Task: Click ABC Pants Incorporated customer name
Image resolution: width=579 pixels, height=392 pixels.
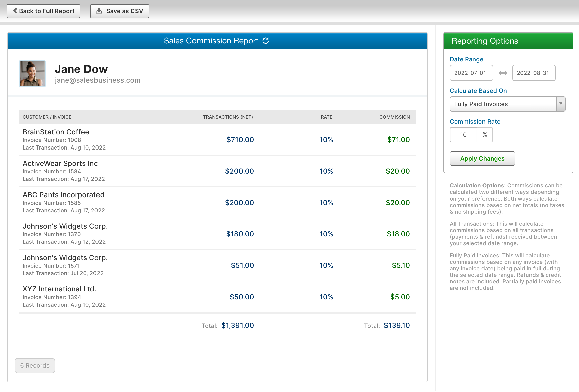Action: pyautogui.click(x=63, y=195)
